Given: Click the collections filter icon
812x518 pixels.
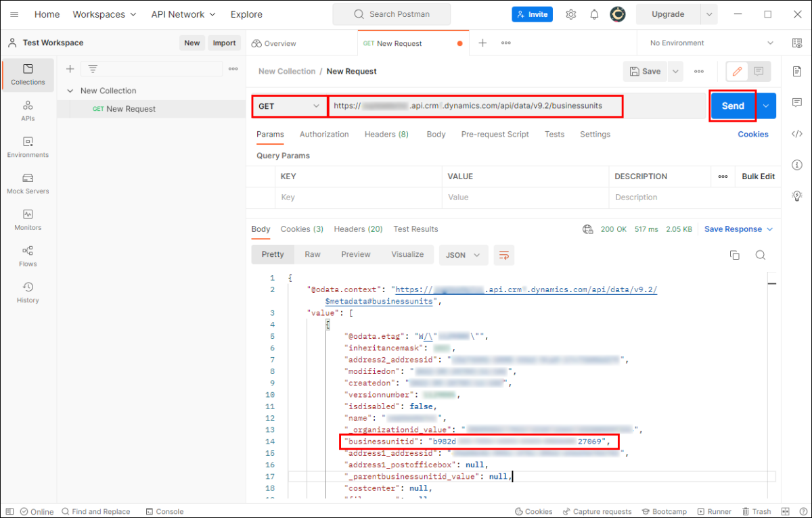Looking at the screenshot, I should (x=93, y=68).
